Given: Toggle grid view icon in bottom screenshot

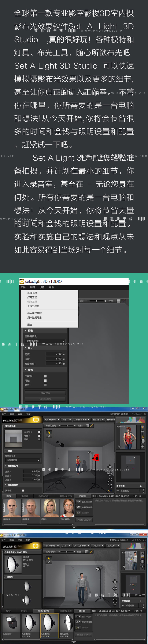Looking at the screenshot, I should [87, 551].
